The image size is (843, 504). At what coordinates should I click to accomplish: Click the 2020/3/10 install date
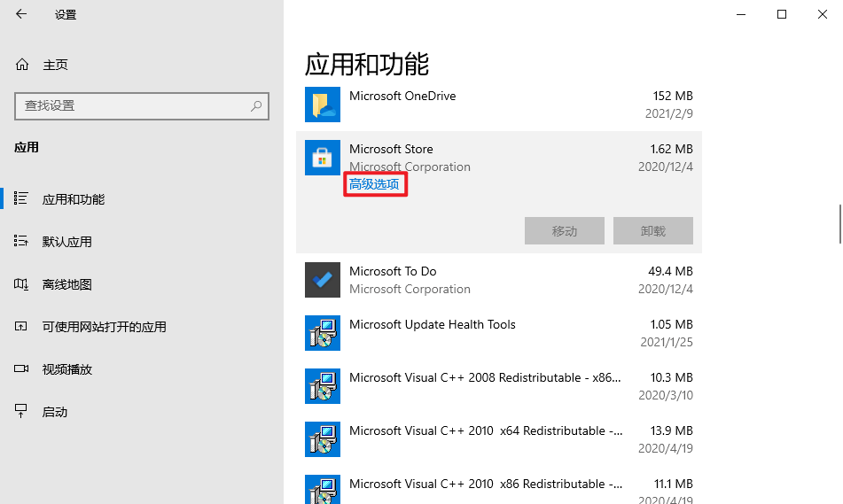tap(666, 395)
